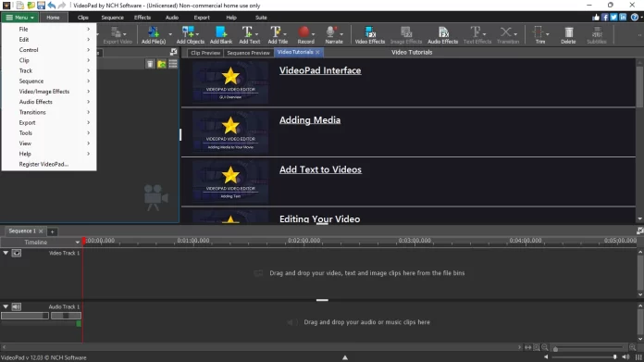Collapse Audio Track 1 triangle
644x362 pixels.
click(x=6, y=306)
